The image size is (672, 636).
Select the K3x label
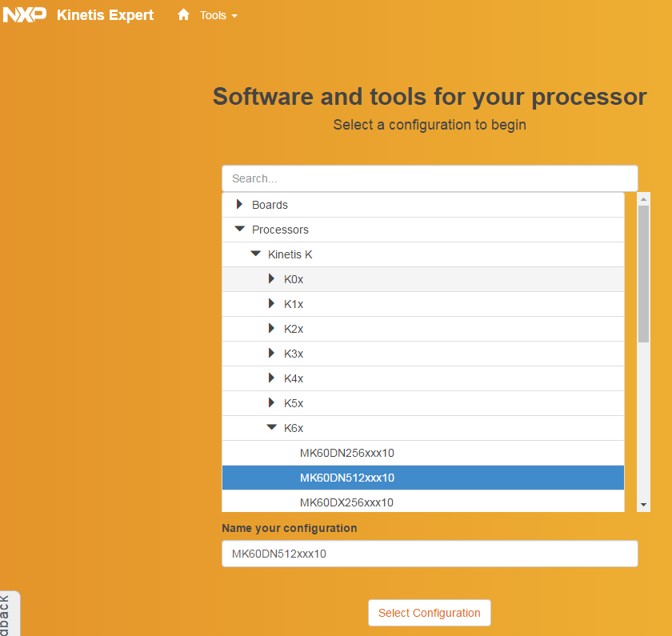pyautogui.click(x=294, y=354)
